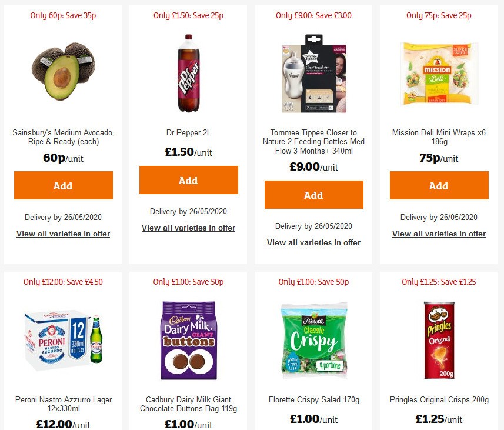504x430 pixels.
Task: Open the Pringles Original Crisps product page
Action: pos(439,399)
